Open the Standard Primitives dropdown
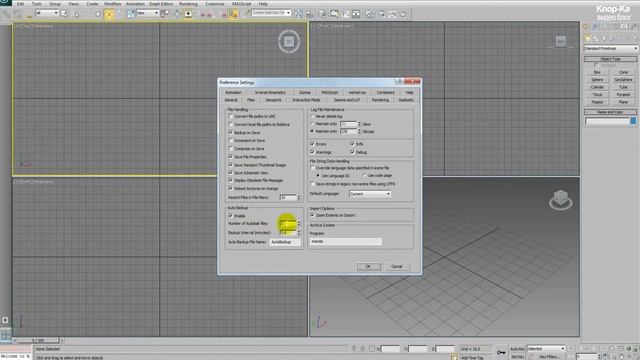640x360 pixels. pos(611,48)
